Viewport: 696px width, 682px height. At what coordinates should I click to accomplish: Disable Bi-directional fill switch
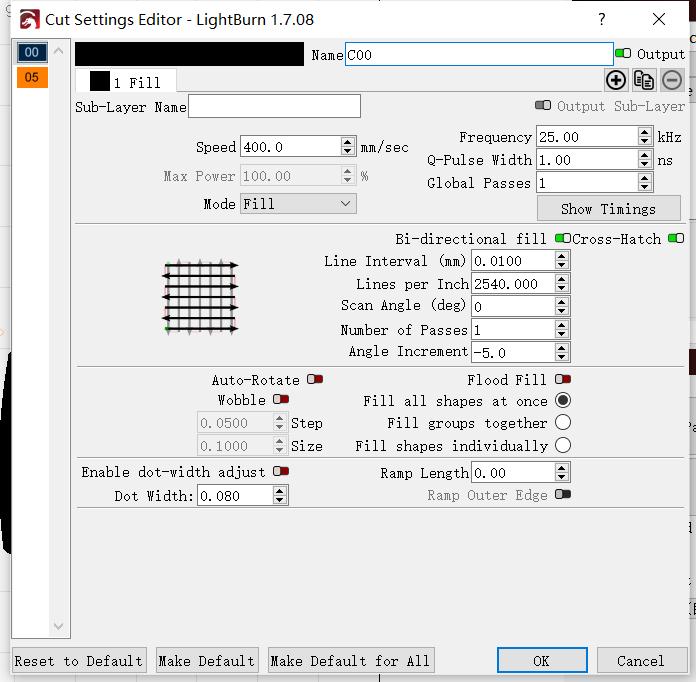[x=562, y=238]
